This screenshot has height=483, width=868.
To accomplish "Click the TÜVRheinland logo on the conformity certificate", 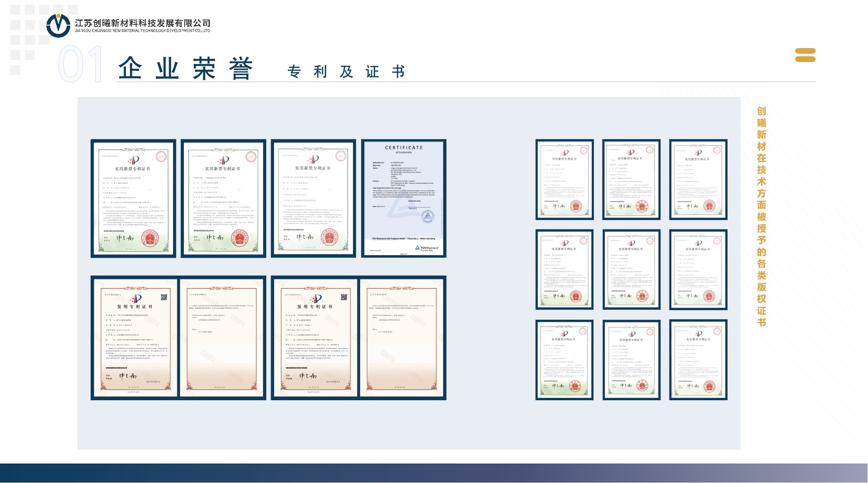I will (427, 248).
